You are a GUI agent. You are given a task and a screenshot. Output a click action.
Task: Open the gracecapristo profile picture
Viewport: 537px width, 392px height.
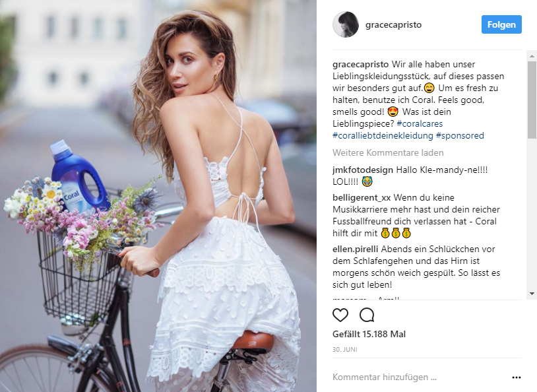346,24
